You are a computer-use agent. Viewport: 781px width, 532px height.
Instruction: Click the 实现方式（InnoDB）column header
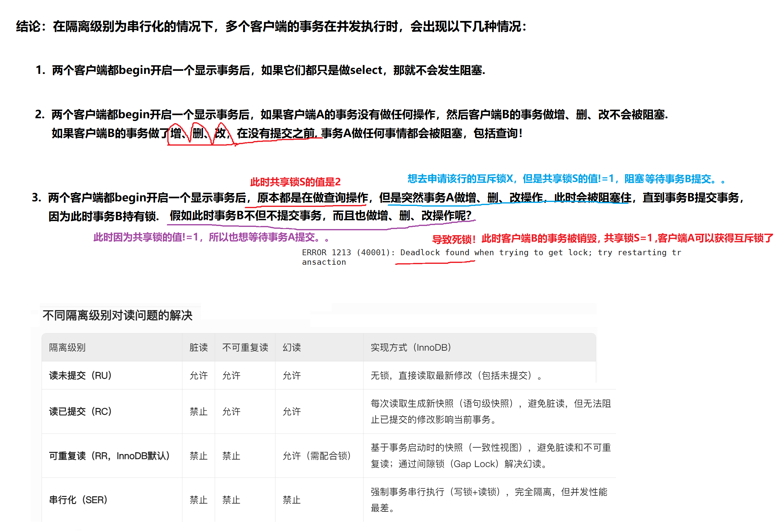(x=411, y=348)
